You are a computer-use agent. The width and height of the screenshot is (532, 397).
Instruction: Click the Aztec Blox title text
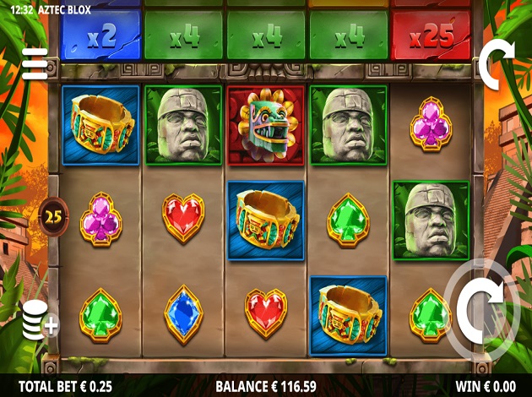[64, 10]
